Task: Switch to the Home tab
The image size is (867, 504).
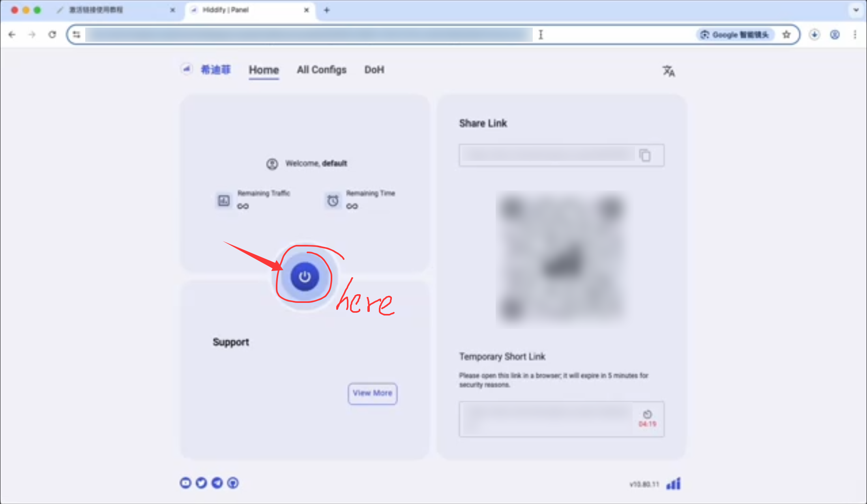Action: (x=264, y=70)
